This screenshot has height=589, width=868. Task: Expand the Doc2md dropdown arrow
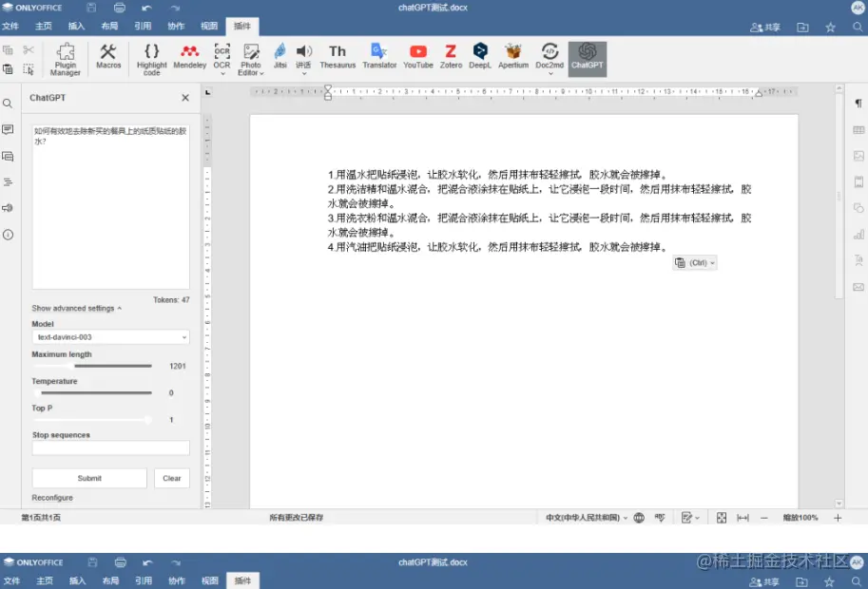point(550,73)
